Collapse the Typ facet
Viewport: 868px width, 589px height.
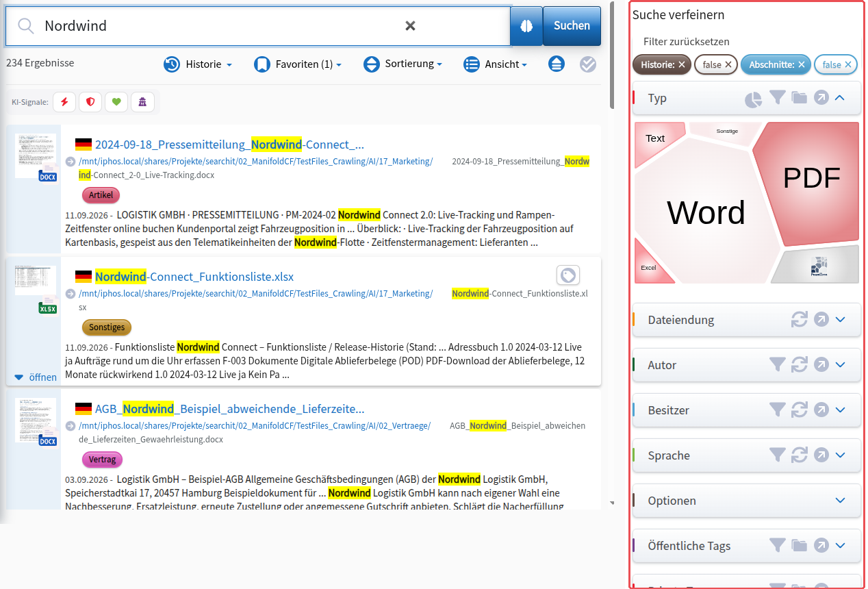(841, 98)
